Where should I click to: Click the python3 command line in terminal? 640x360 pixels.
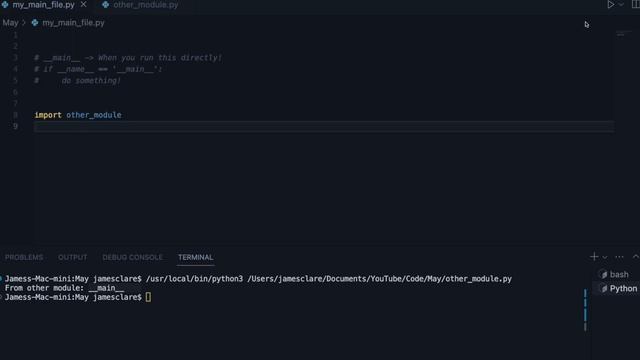pos(329,279)
